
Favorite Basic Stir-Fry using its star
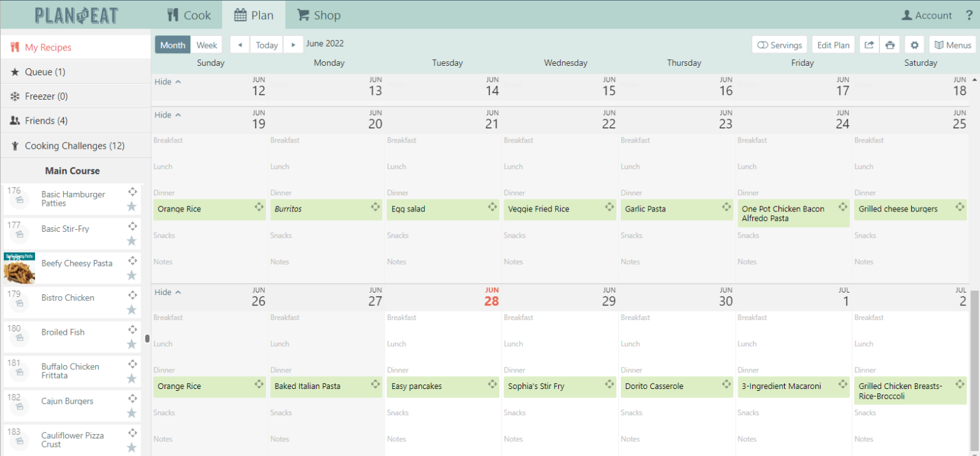pyautogui.click(x=131, y=242)
